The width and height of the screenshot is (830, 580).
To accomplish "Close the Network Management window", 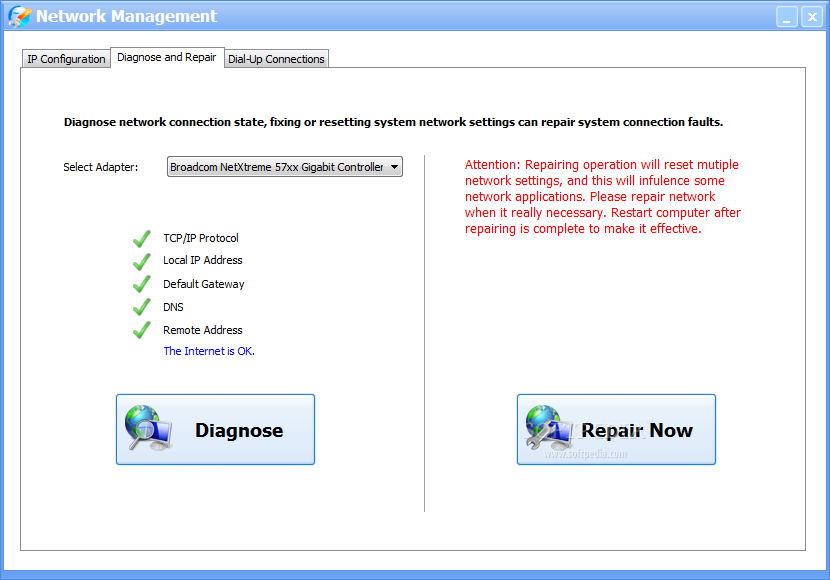I will (812, 17).
